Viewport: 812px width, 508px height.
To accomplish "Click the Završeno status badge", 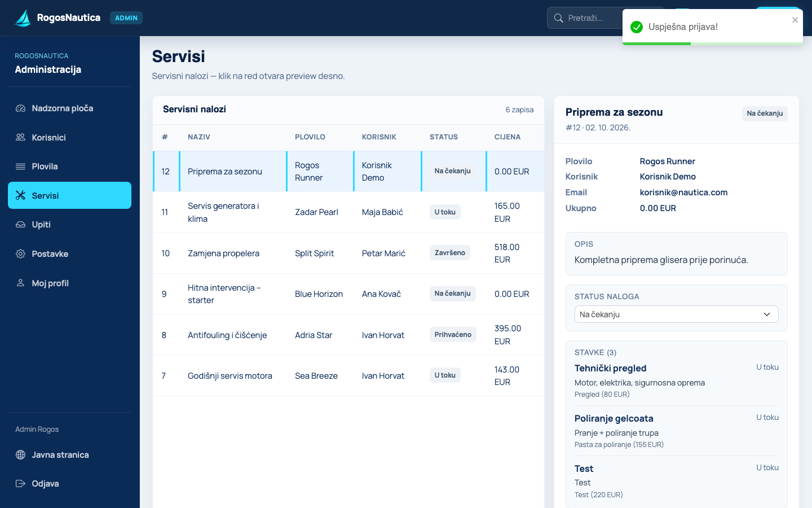I will pyautogui.click(x=450, y=253).
